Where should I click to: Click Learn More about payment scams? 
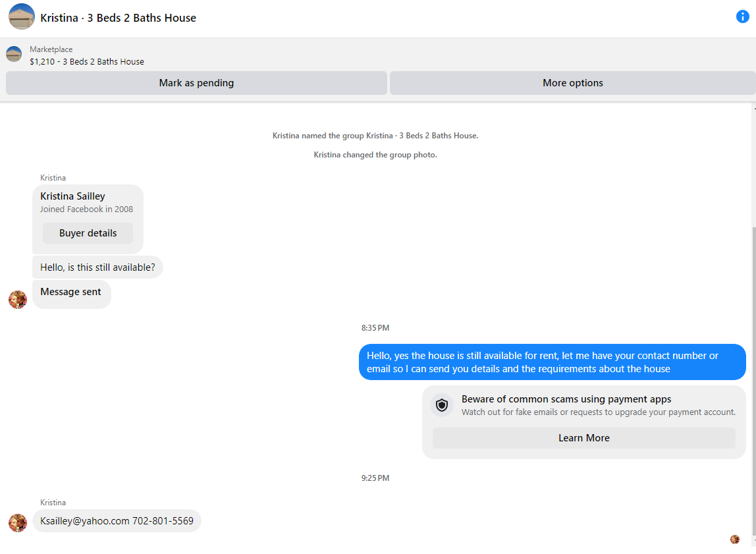point(584,438)
